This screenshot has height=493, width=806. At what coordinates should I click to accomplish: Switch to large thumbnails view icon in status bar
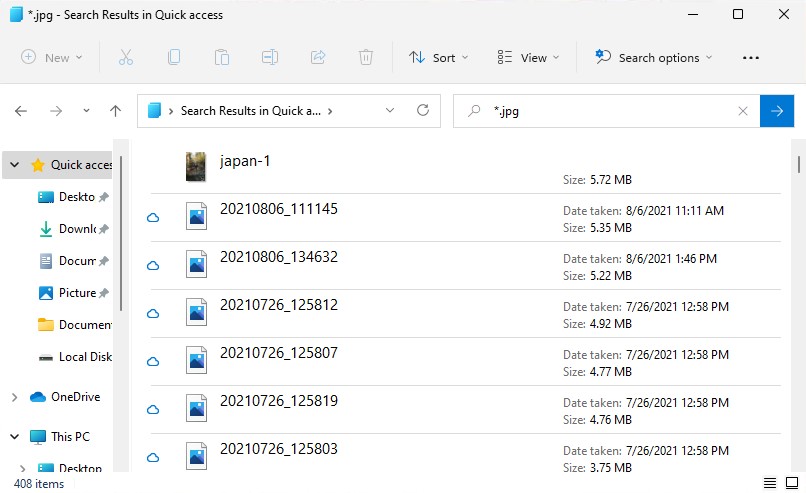click(792, 483)
